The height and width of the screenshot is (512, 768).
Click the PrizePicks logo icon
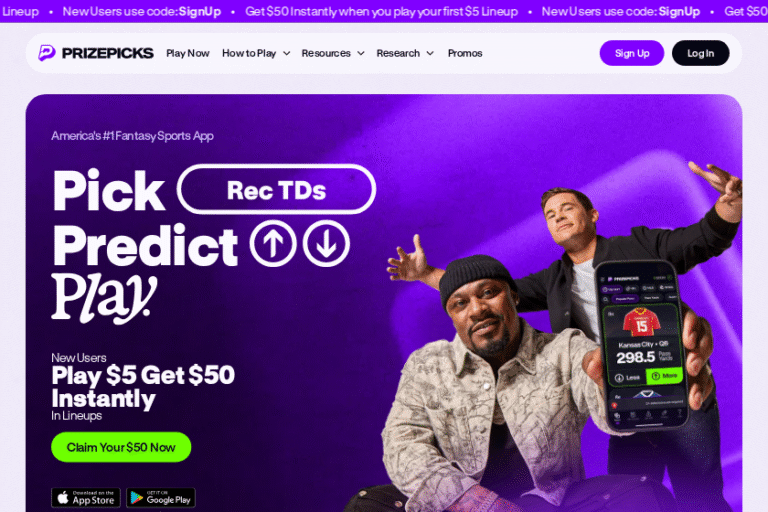(47, 53)
